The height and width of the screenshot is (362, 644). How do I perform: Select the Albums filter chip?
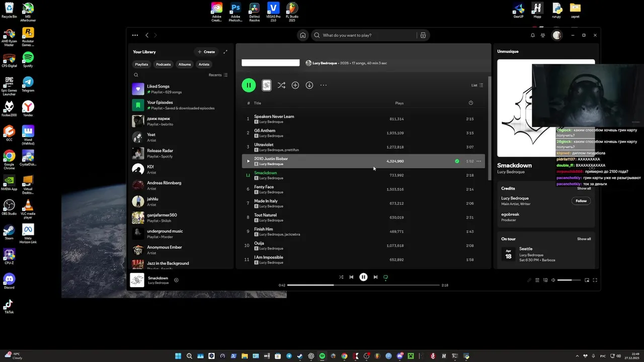(185, 64)
